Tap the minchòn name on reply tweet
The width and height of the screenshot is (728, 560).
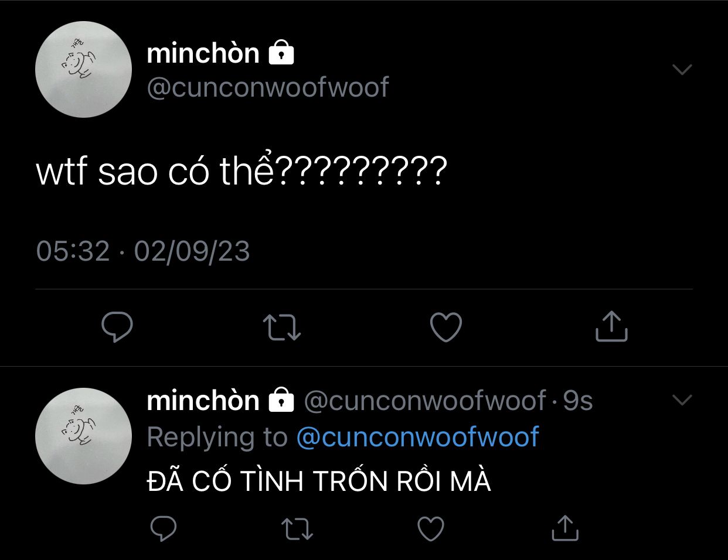[203, 401]
